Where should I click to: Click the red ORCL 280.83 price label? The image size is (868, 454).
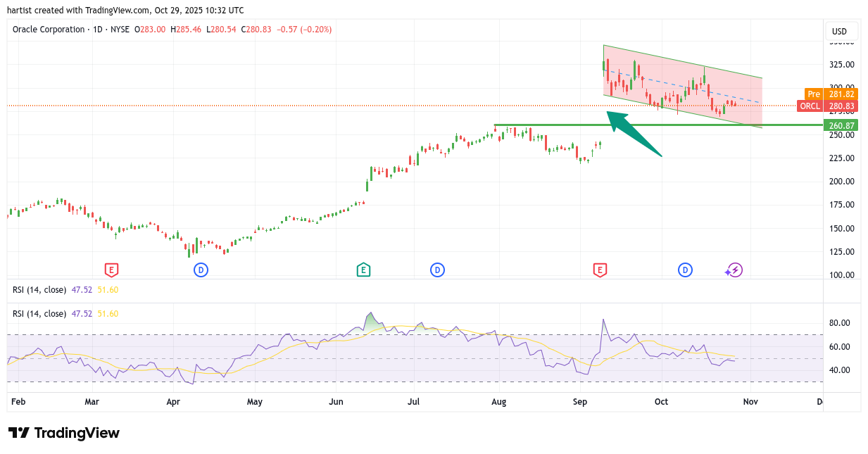828,106
